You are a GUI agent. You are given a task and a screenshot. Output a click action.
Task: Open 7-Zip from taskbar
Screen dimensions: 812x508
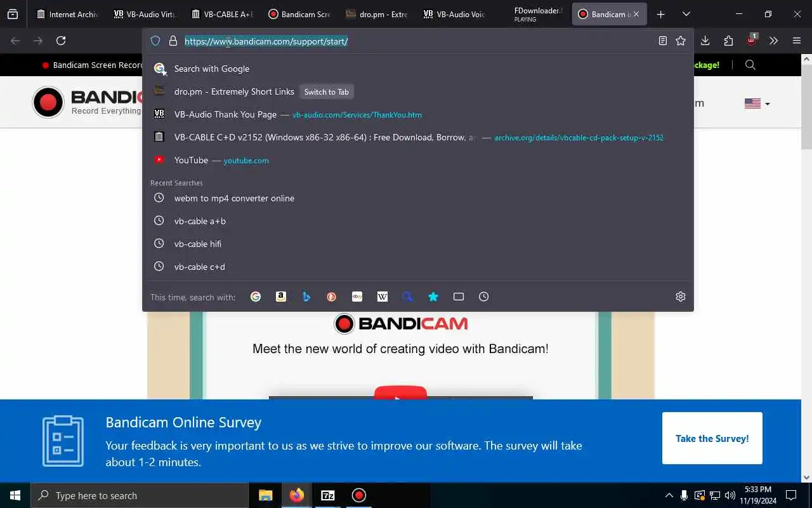pos(328,495)
